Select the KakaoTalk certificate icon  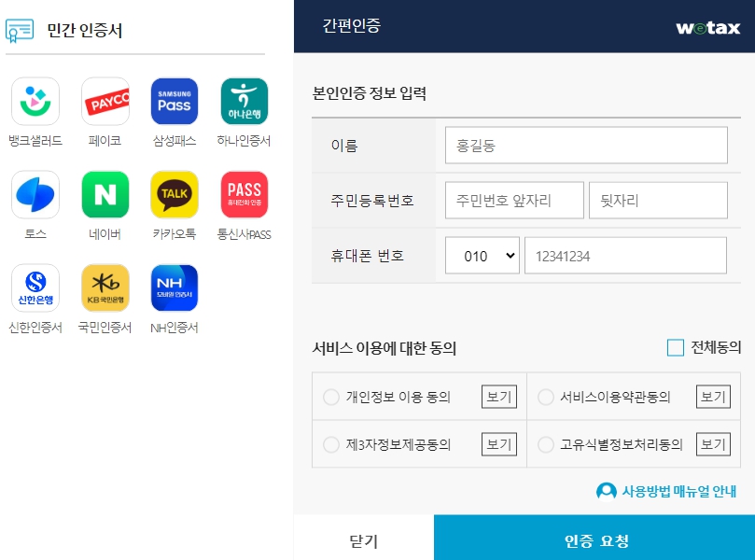[x=175, y=194]
